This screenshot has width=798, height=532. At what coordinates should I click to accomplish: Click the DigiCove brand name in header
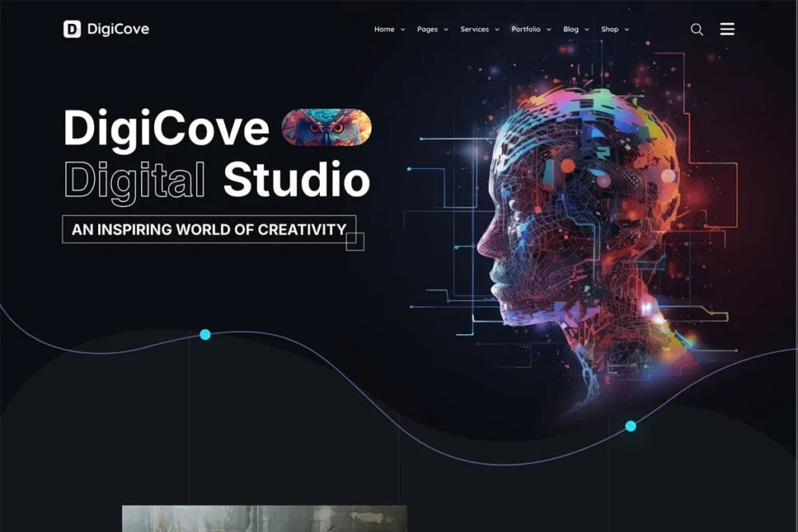pos(118,29)
